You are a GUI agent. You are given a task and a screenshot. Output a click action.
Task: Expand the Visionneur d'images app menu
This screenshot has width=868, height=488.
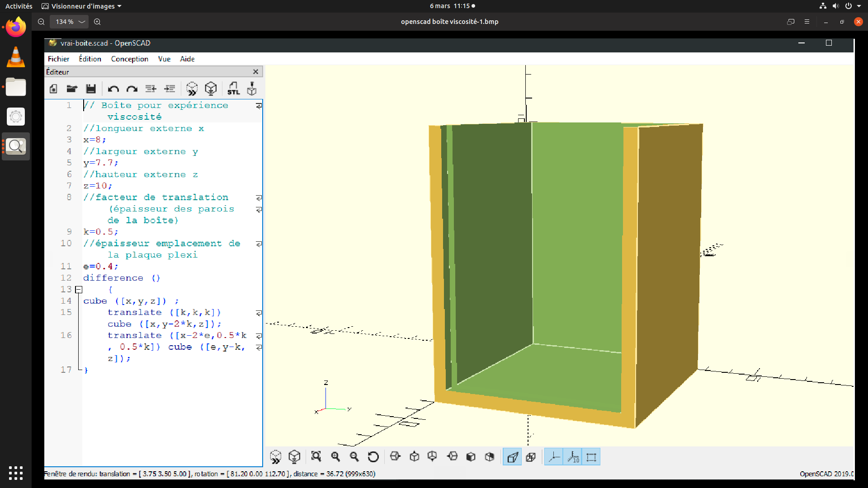[82, 6]
